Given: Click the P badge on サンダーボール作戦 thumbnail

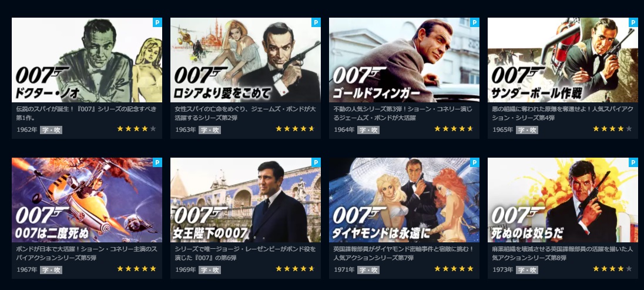Looking at the screenshot, I should [633, 22].
